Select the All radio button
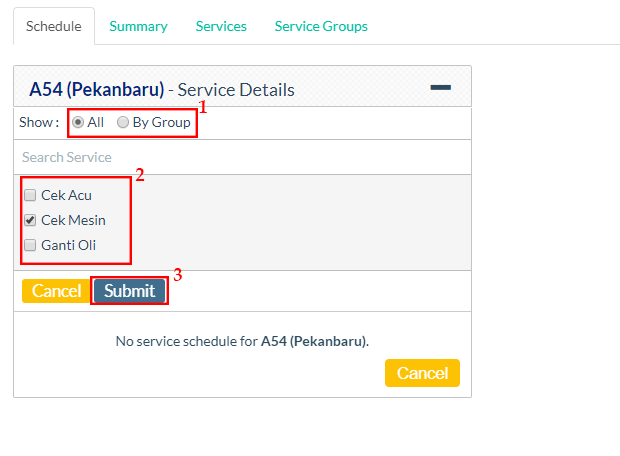 [x=78, y=122]
